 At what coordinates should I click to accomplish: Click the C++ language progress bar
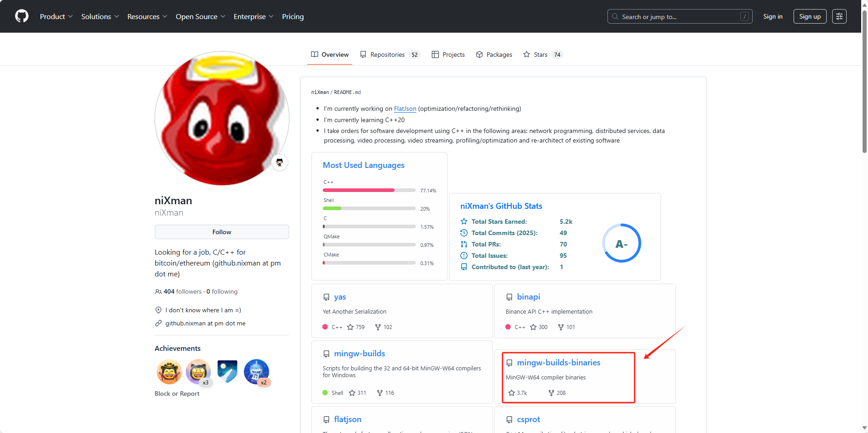pos(369,190)
